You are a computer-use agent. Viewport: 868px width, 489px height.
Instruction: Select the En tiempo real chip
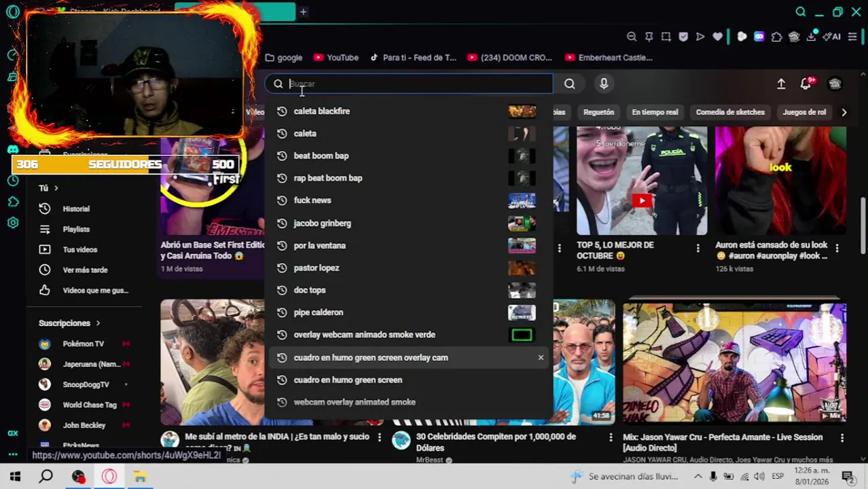click(x=655, y=112)
